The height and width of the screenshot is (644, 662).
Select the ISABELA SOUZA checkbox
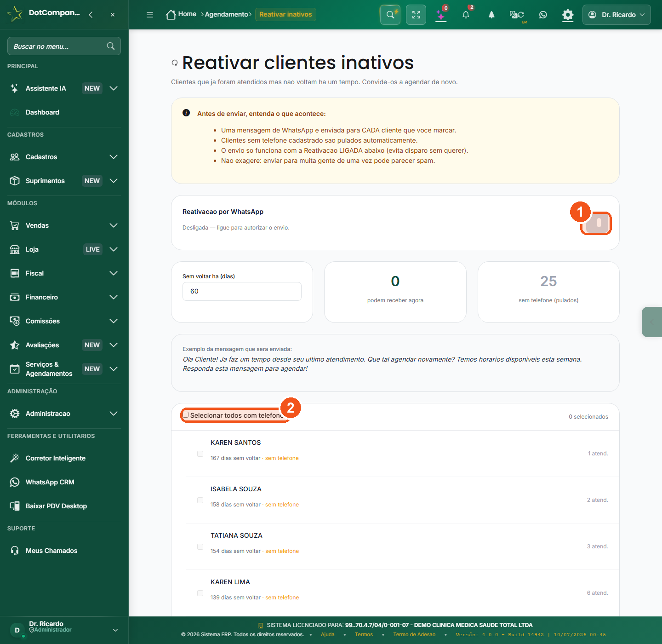pyautogui.click(x=200, y=500)
